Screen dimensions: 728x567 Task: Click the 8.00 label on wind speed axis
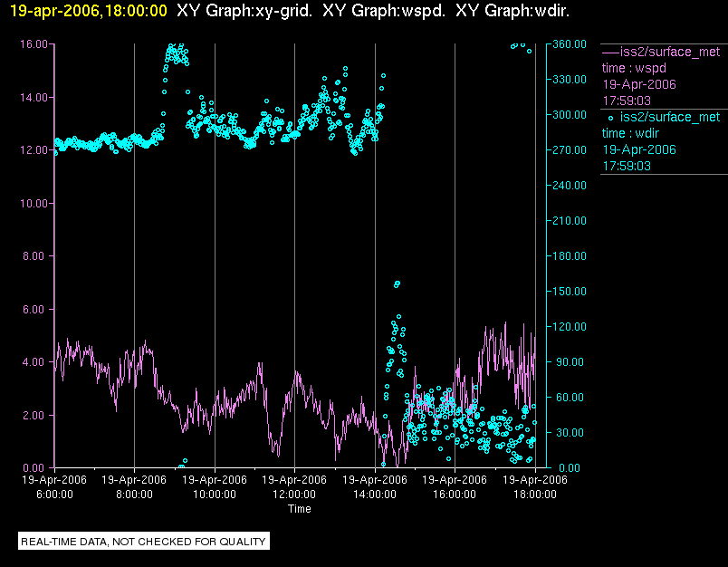click(35, 256)
